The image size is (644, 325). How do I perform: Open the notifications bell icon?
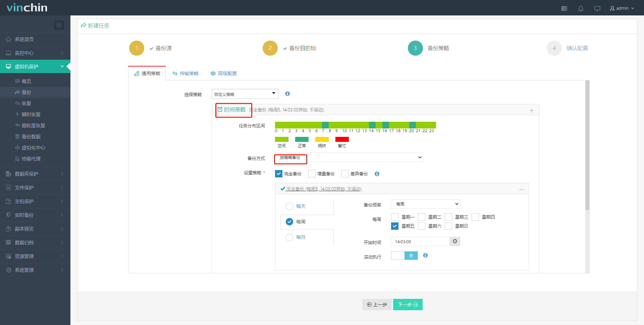pyautogui.click(x=581, y=8)
